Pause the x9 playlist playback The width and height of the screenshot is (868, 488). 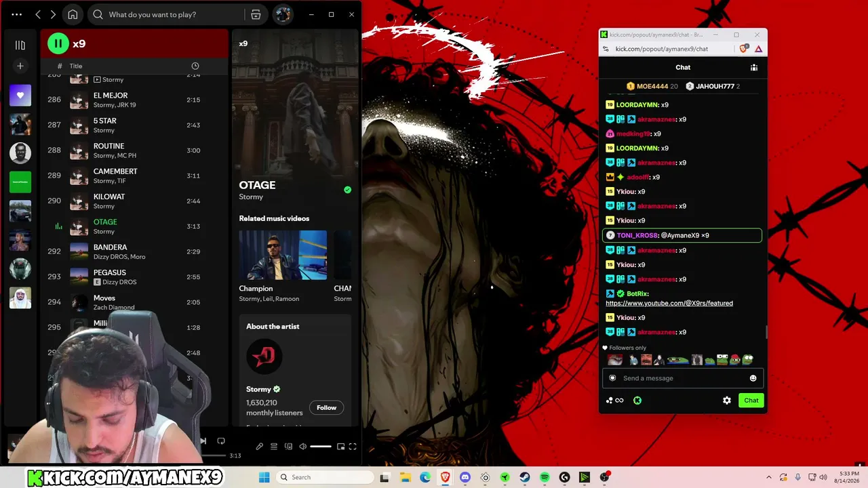(x=58, y=43)
